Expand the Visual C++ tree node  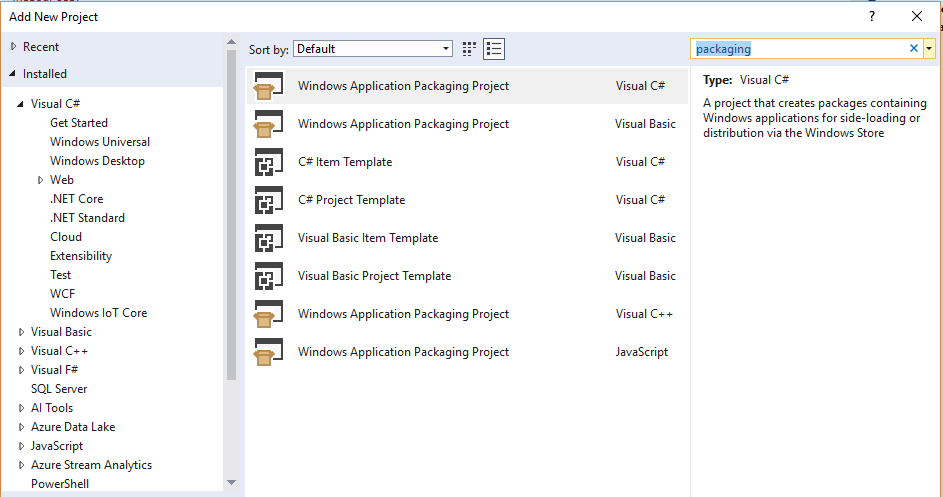(x=21, y=351)
